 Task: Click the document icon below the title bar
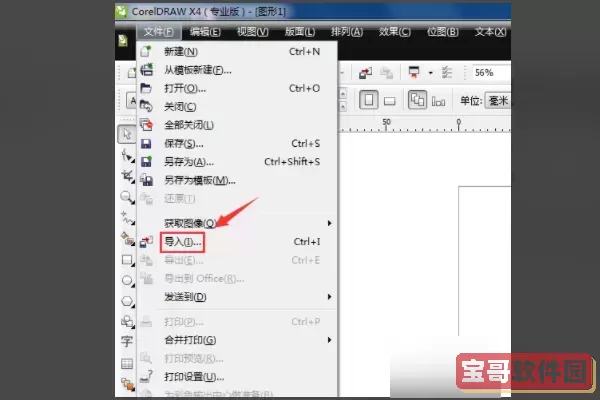pyautogui.click(x=123, y=41)
